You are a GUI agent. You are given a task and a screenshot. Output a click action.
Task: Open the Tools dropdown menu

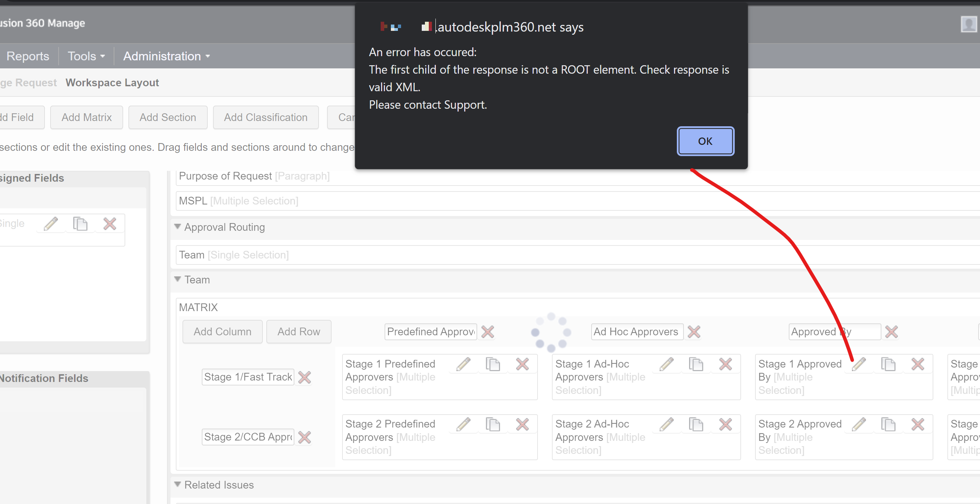click(x=85, y=56)
